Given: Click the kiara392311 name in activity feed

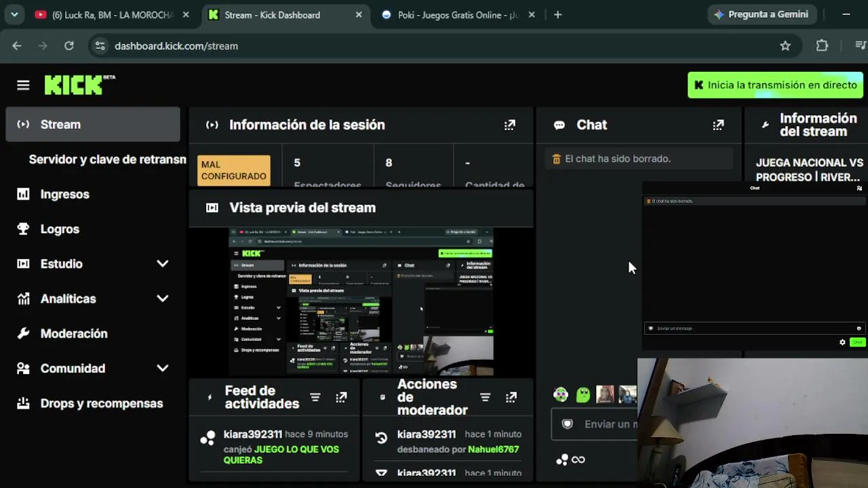Looking at the screenshot, I should click(x=253, y=434).
